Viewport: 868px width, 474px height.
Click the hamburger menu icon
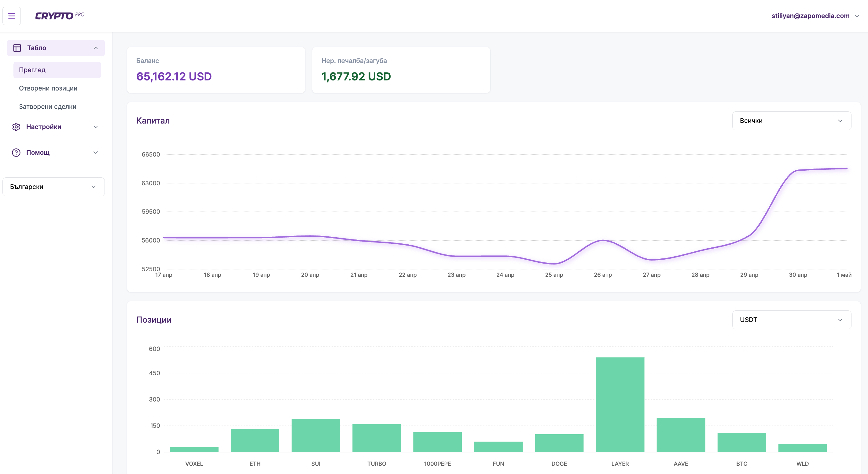pos(11,16)
